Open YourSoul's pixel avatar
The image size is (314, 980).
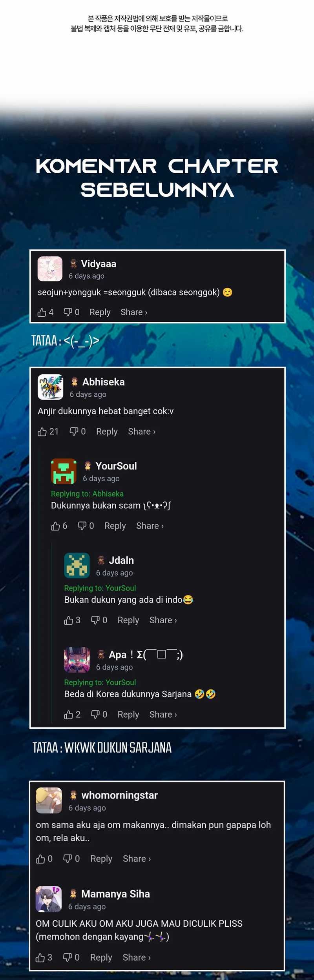click(x=64, y=471)
